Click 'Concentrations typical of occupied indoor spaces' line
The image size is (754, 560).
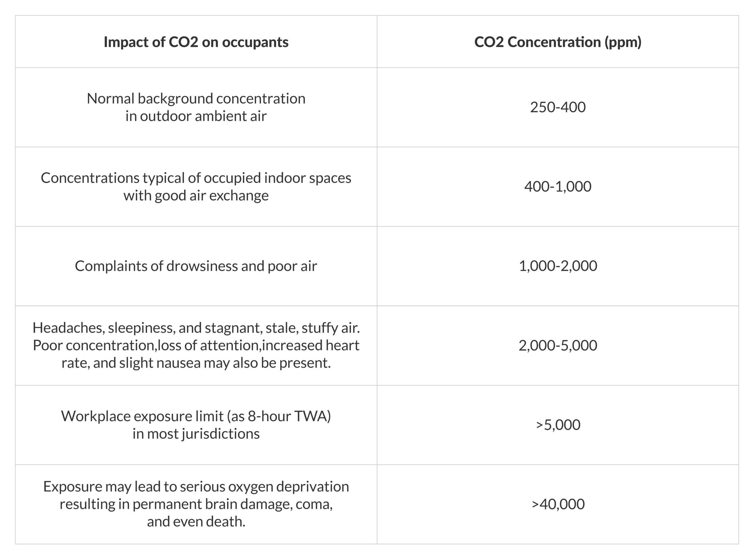pos(196,178)
